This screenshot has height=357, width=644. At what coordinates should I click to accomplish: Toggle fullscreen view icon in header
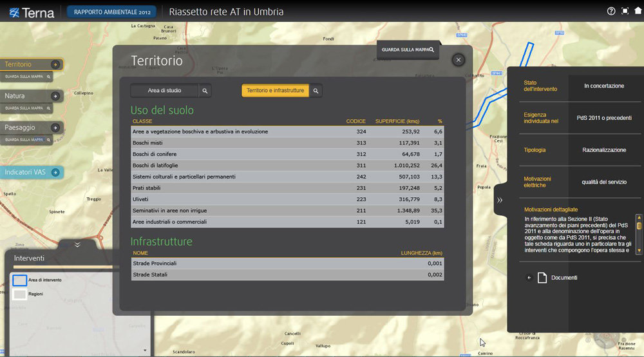pos(625,12)
